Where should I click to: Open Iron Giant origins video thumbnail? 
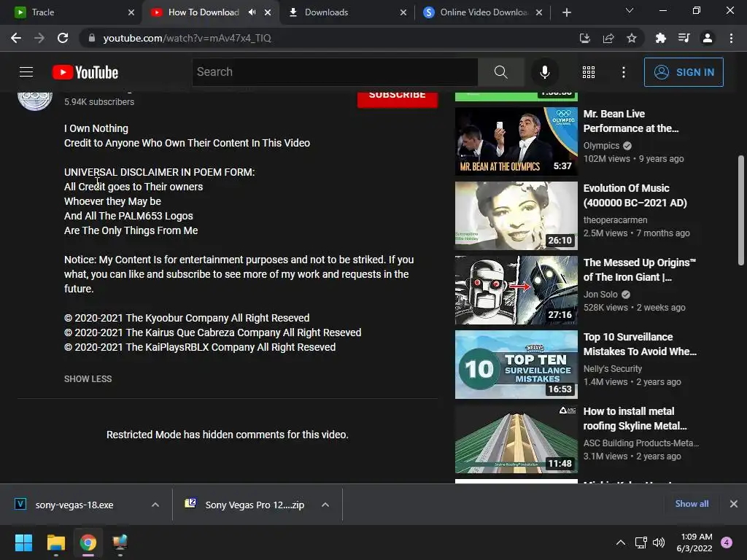516,289
